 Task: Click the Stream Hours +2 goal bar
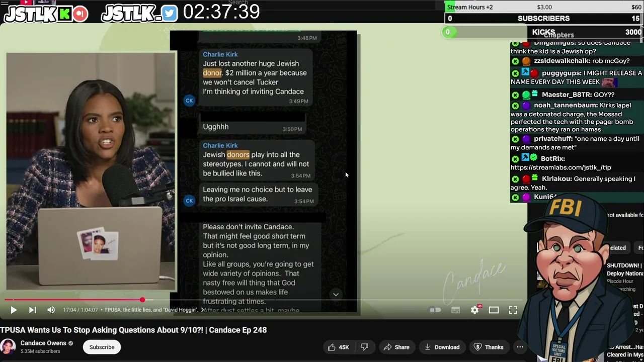[x=543, y=7]
